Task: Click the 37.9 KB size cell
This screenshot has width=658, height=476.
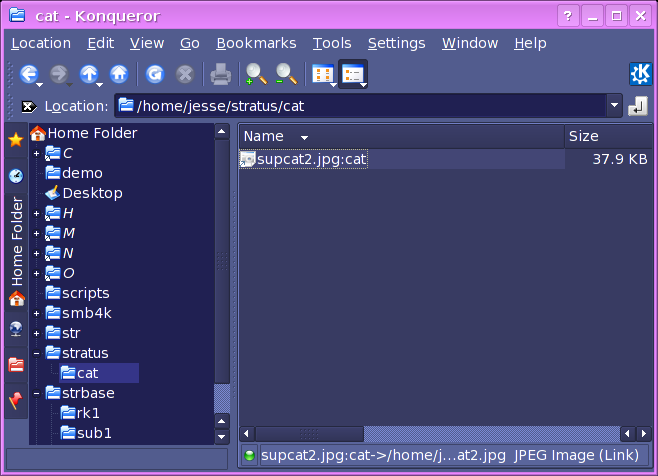Action: [620, 160]
